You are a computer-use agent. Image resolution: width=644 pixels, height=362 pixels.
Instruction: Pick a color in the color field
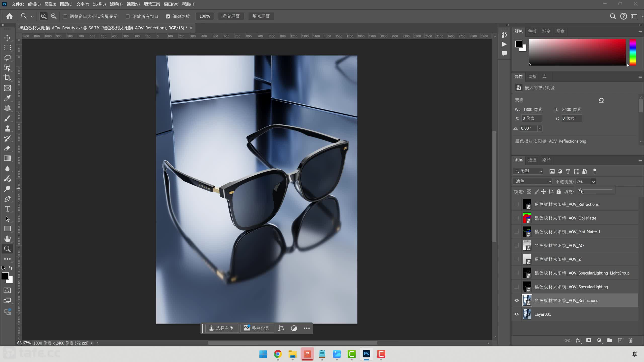pos(577,52)
